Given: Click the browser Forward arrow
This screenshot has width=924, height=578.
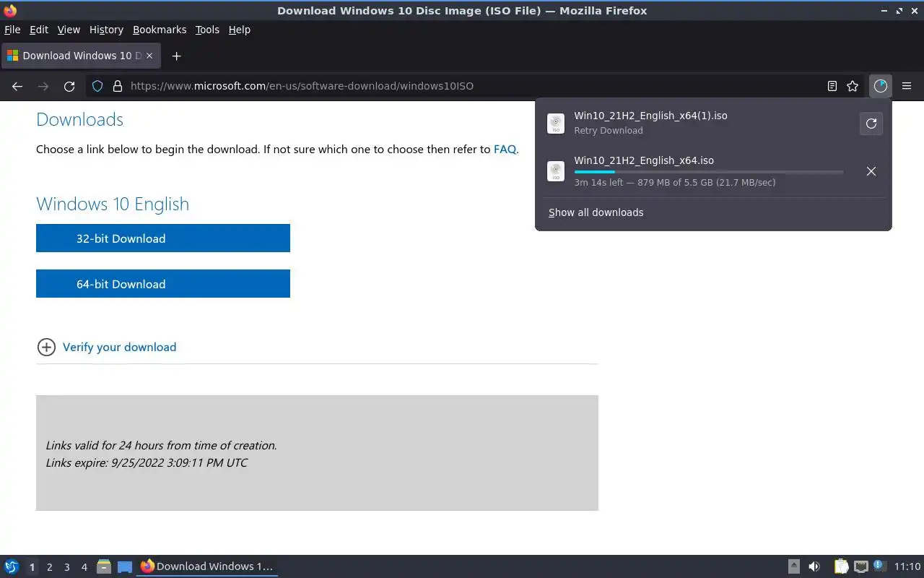Looking at the screenshot, I should tap(43, 86).
